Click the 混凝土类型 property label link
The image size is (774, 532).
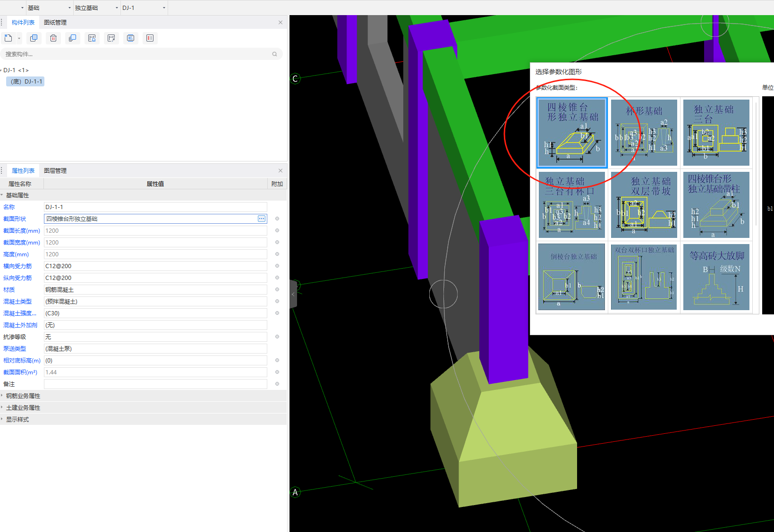pyautogui.click(x=17, y=301)
